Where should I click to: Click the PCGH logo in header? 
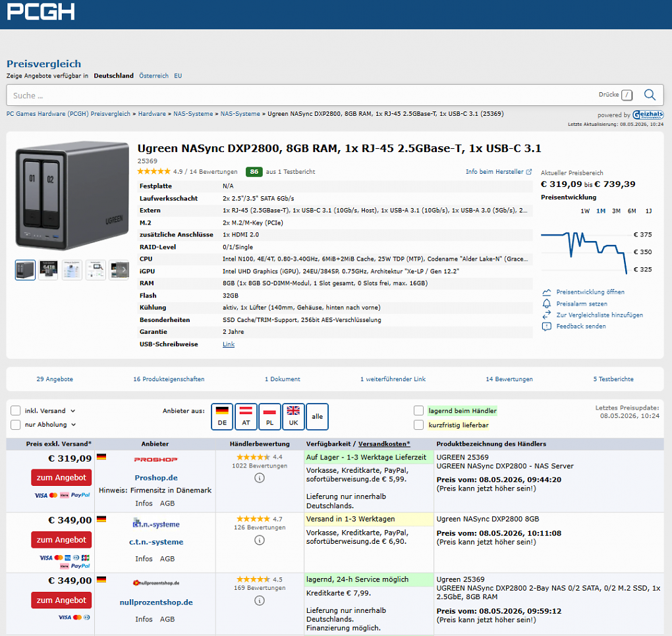(x=41, y=12)
